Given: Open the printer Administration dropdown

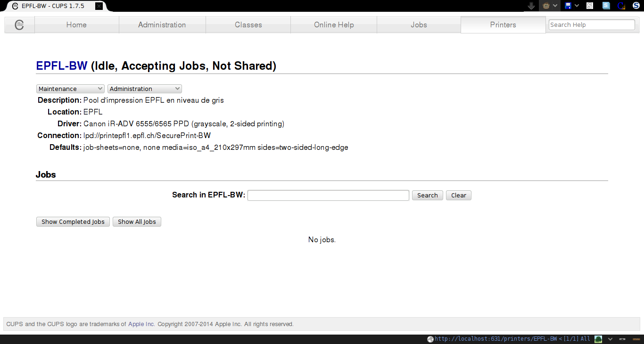Looking at the screenshot, I should pyautogui.click(x=144, y=89).
